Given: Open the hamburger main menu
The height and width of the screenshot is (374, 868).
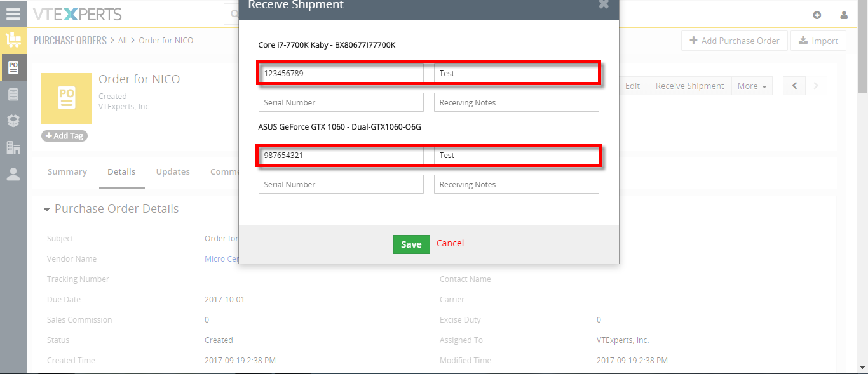Looking at the screenshot, I should click(x=13, y=13).
